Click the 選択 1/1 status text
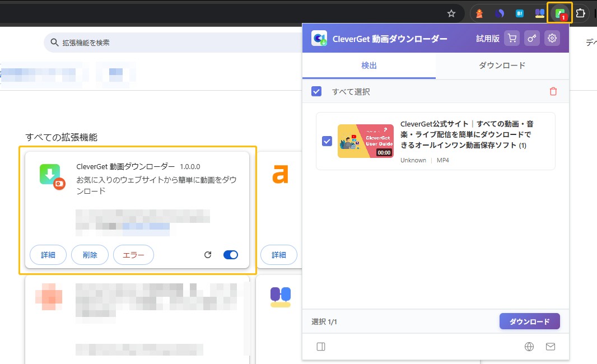597x364 pixels. coord(324,322)
